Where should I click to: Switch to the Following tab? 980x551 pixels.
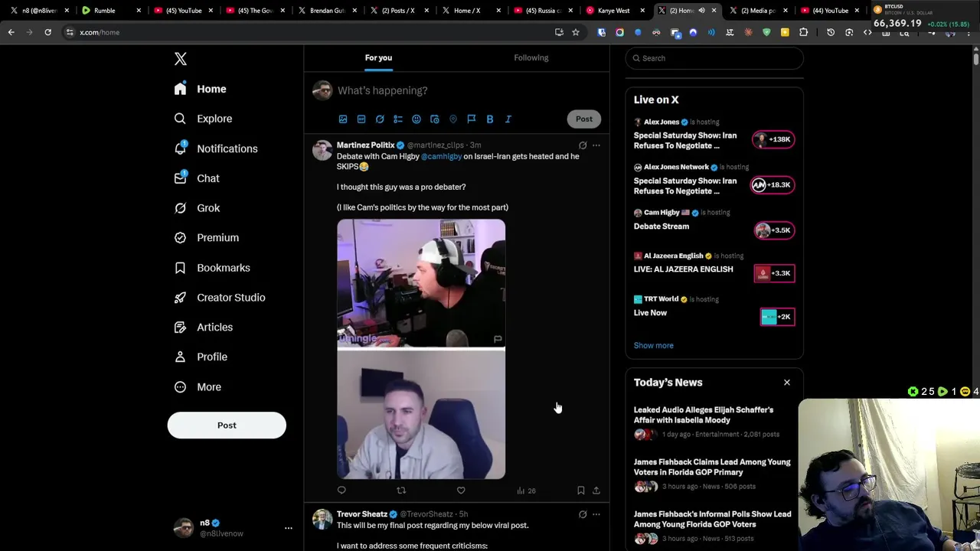coord(531,58)
